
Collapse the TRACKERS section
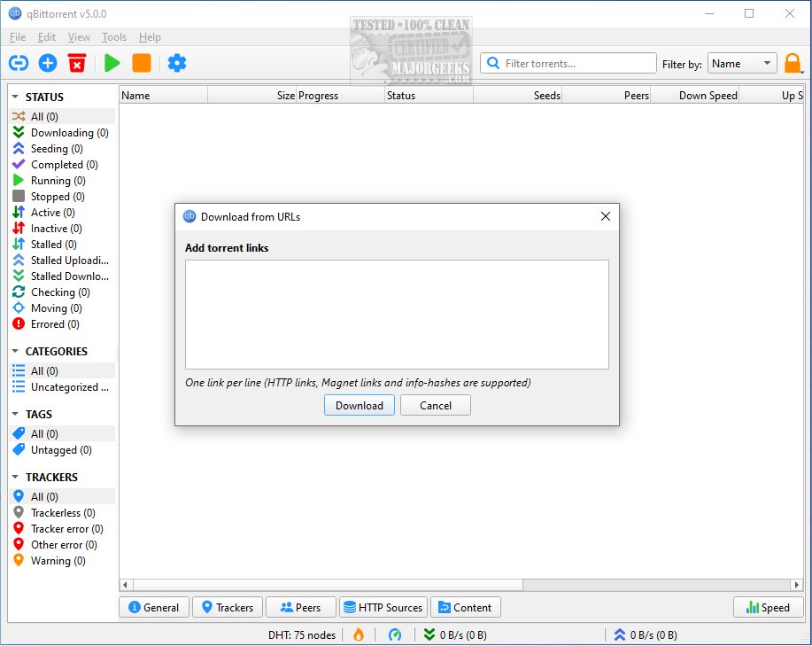point(15,477)
